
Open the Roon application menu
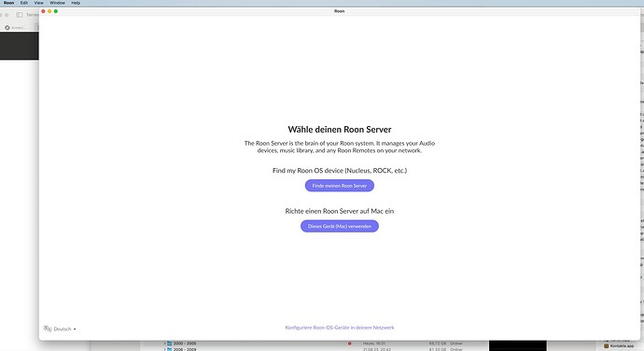point(8,3)
